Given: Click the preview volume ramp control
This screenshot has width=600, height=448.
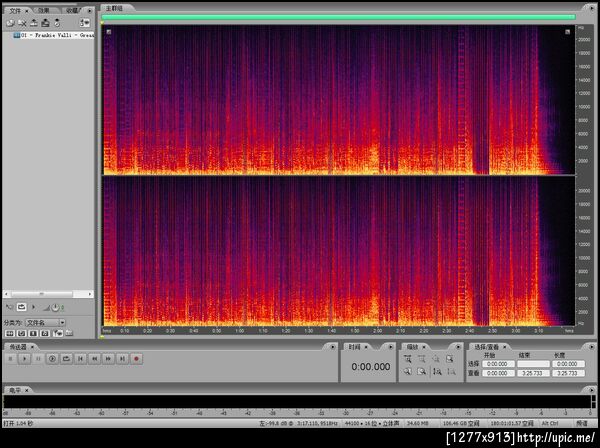Looking at the screenshot, I should (x=46, y=307).
